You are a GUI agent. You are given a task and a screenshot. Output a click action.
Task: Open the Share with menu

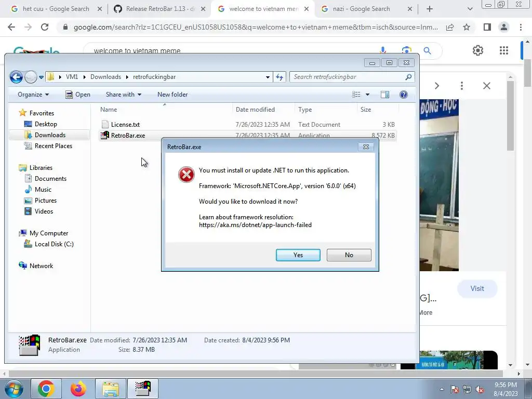(124, 95)
